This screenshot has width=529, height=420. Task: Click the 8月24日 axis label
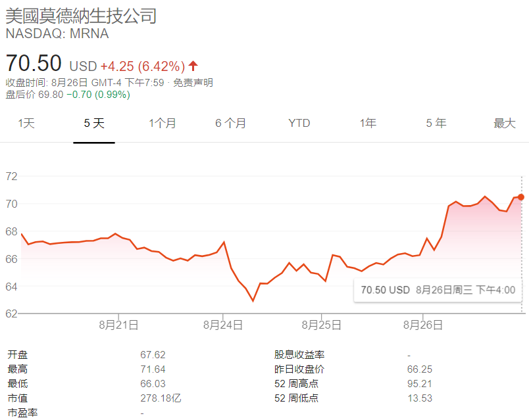(223, 325)
